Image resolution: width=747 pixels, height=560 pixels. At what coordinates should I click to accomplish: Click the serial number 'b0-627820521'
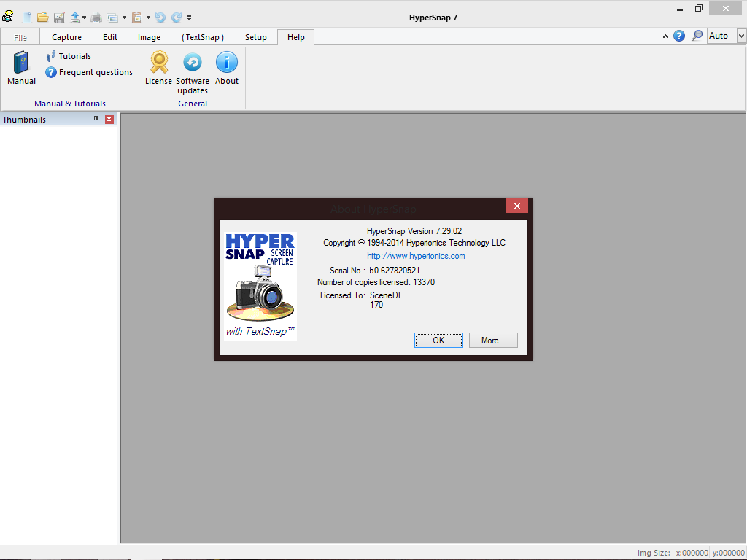395,270
